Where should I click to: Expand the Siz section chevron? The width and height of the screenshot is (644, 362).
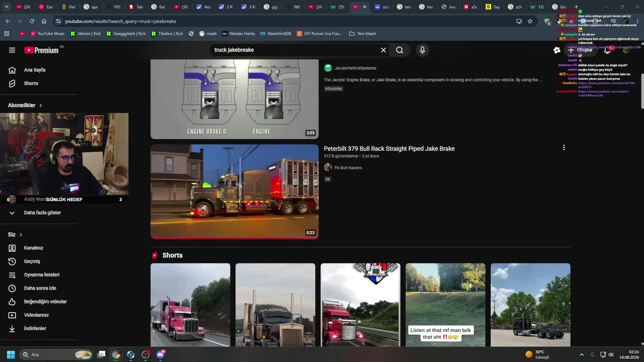pos(21,235)
